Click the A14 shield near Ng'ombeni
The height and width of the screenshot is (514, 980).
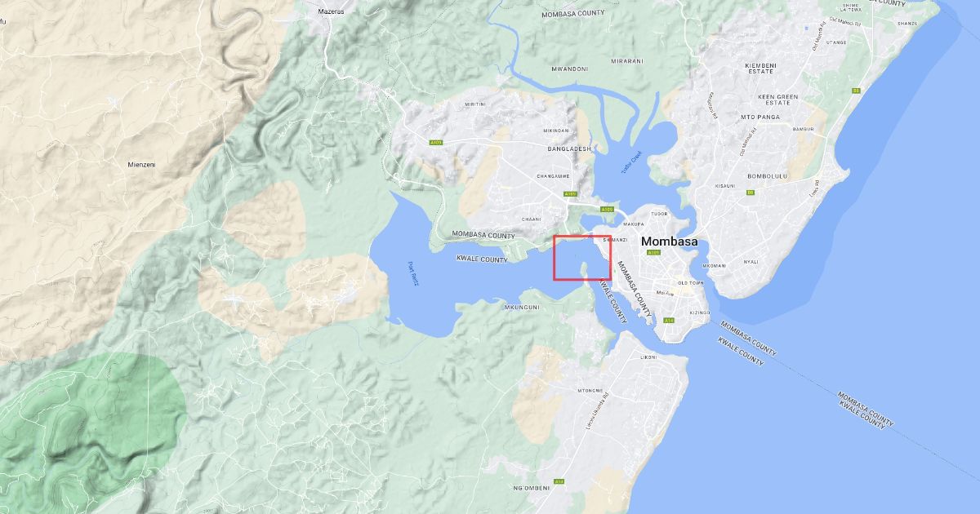tap(559, 482)
